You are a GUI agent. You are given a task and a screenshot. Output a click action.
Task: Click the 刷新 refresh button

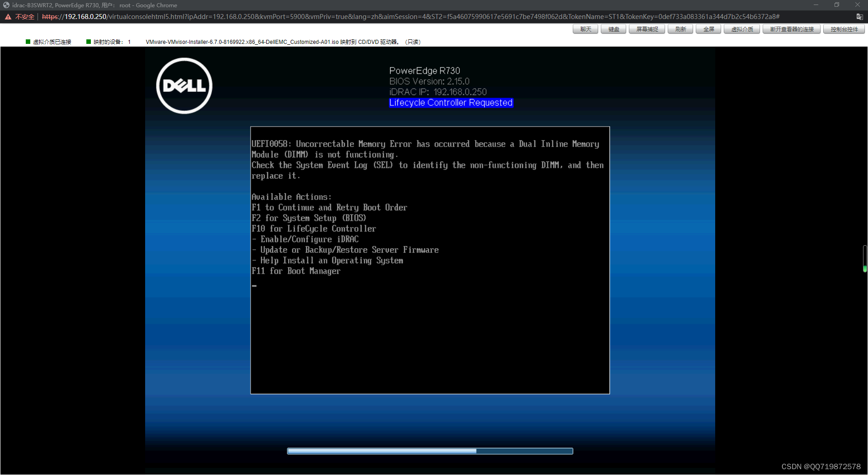pos(680,29)
